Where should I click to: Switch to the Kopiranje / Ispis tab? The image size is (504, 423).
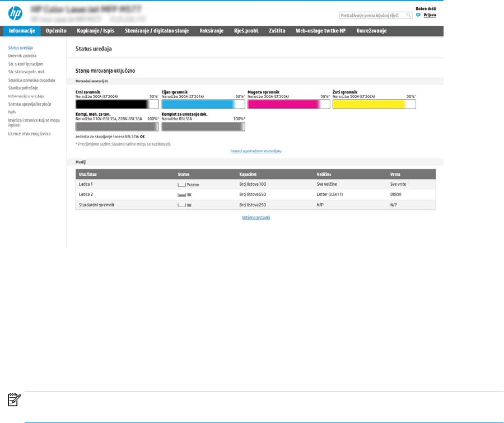point(93,31)
